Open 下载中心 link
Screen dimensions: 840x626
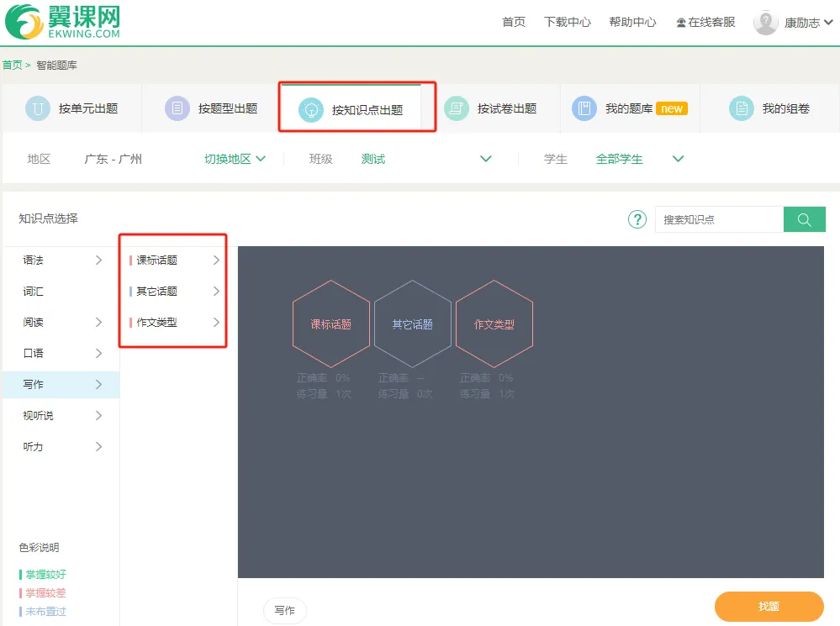click(568, 23)
